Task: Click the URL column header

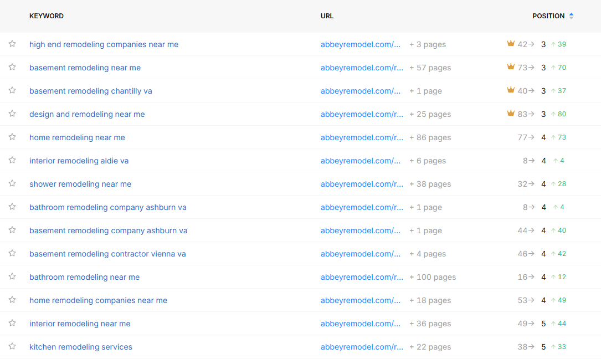Action: (x=327, y=16)
